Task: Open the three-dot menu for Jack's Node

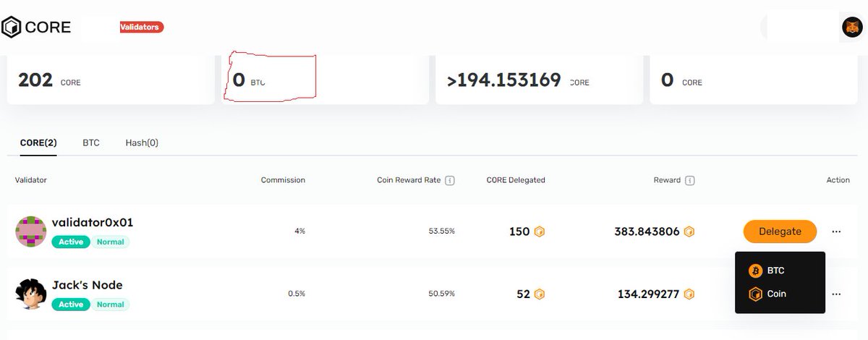Action: tap(836, 294)
